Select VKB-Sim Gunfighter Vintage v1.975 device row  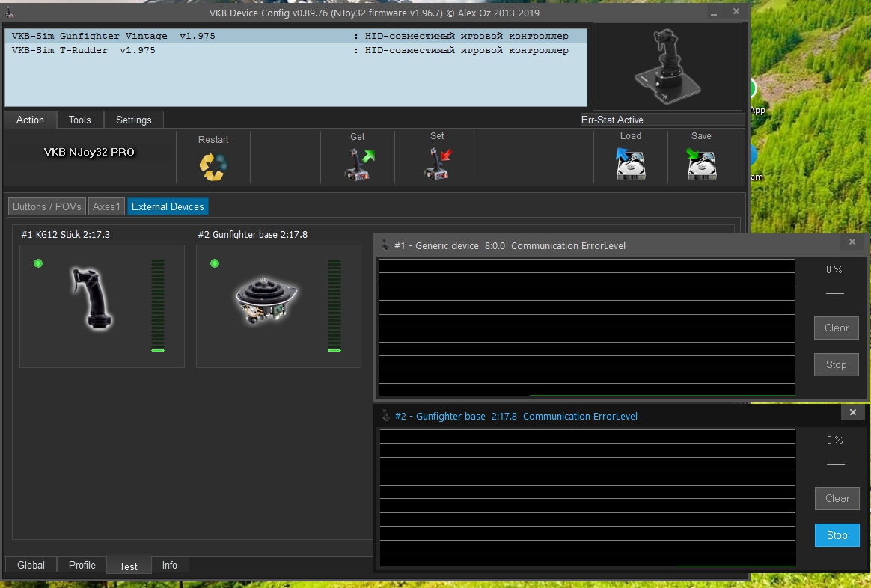(x=296, y=36)
